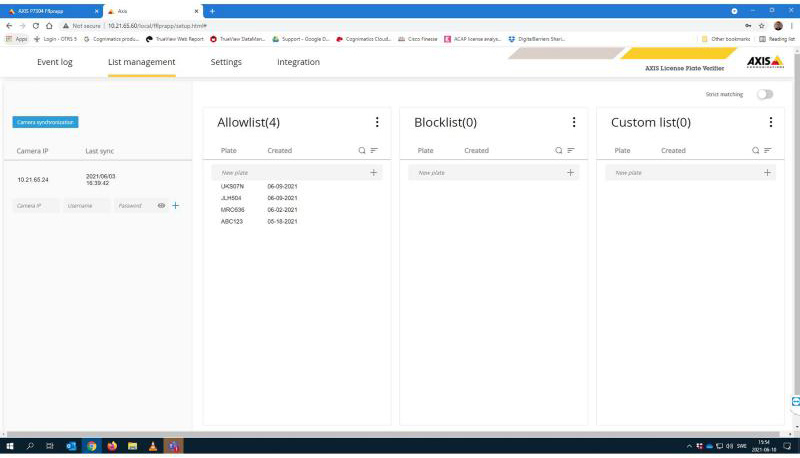Click the Custom list sort icon
Viewport: 800px width, 458px height.
(768, 151)
